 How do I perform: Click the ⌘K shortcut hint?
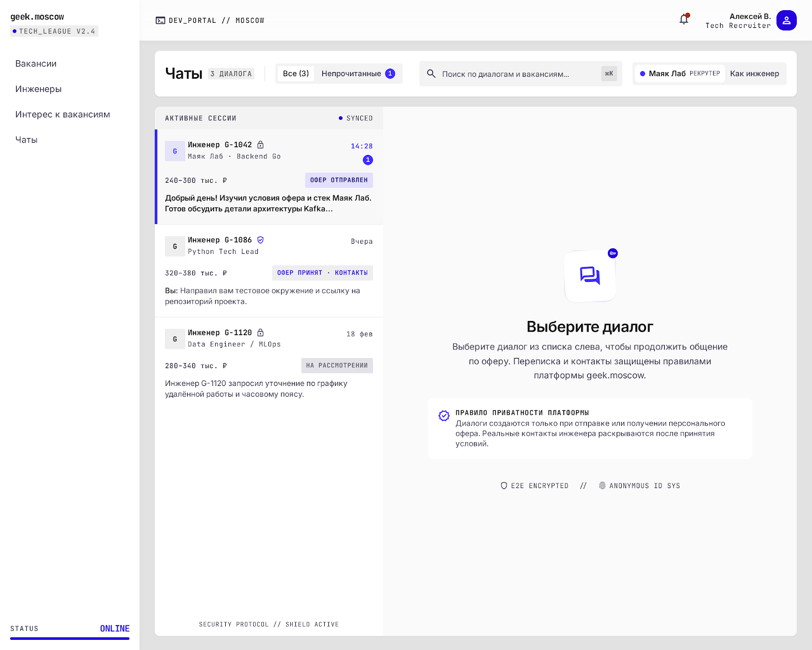(609, 74)
